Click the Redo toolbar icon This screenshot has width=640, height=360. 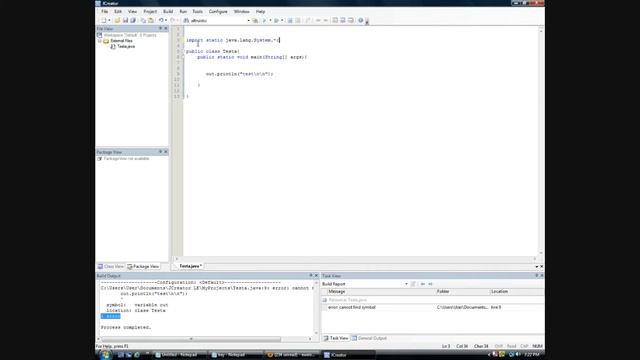(173, 20)
